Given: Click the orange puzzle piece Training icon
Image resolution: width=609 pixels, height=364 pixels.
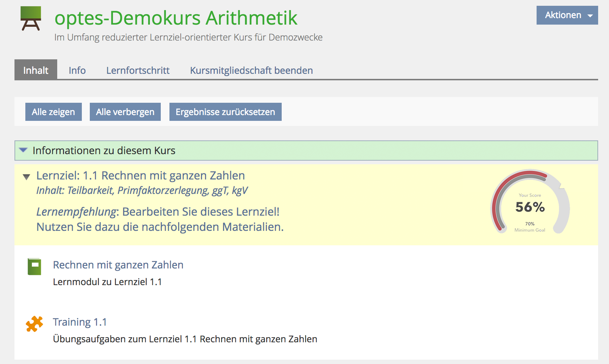Looking at the screenshot, I should tap(34, 324).
